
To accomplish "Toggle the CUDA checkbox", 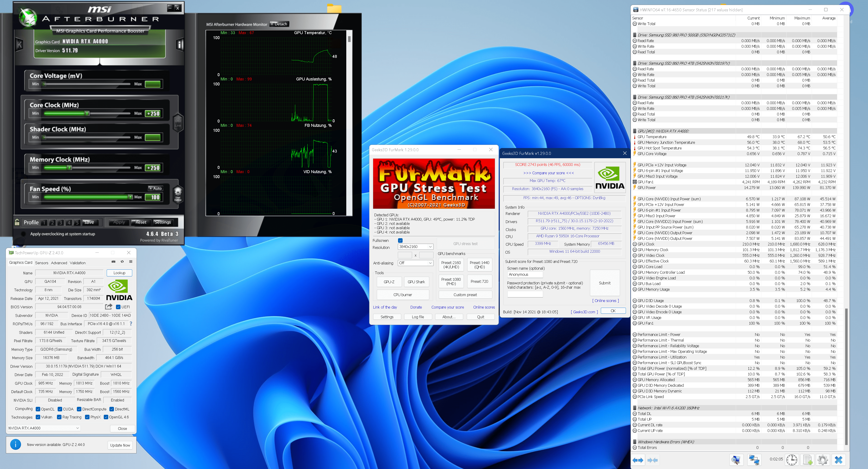I will pos(60,409).
